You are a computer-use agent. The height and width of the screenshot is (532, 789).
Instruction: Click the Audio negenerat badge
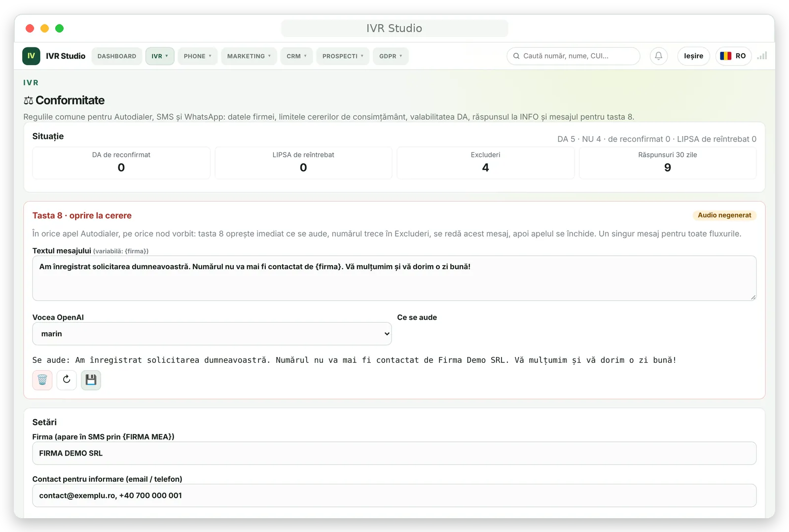point(724,215)
